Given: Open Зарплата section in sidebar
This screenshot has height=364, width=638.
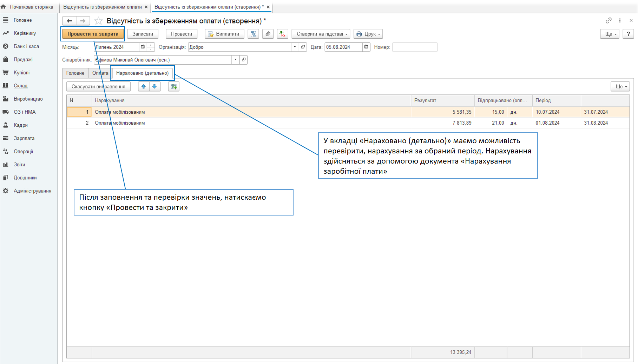Looking at the screenshot, I should tap(24, 138).
